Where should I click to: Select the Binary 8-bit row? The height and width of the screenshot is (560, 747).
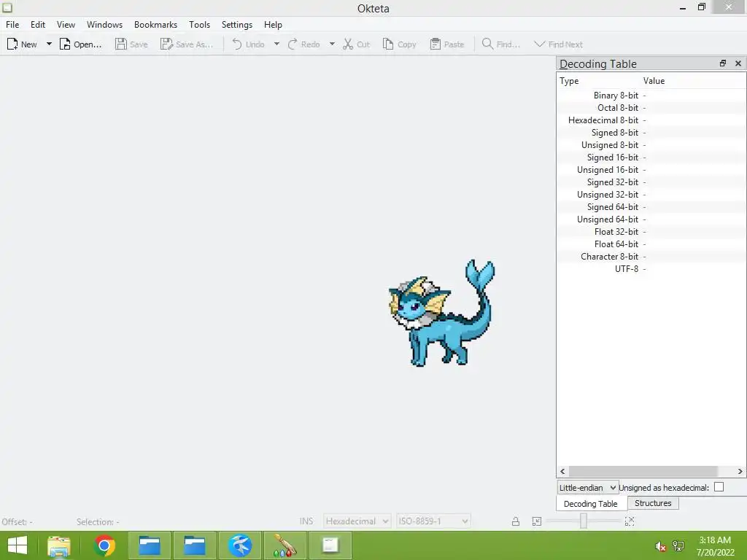651,96
